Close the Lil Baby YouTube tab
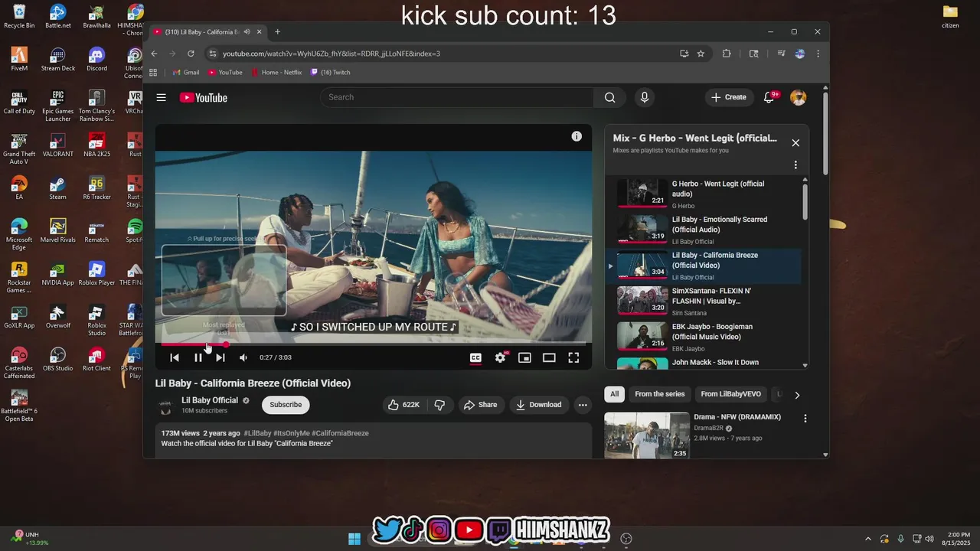Image resolution: width=980 pixels, height=551 pixels. pyautogui.click(x=259, y=32)
